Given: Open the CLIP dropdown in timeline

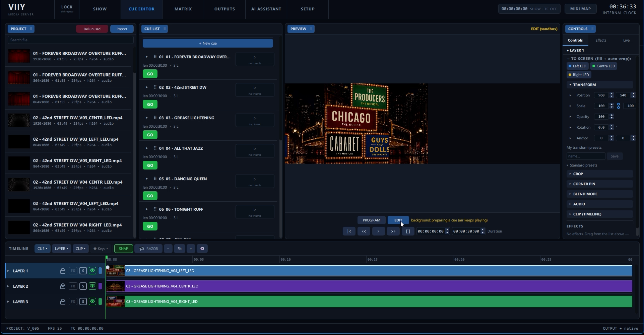Looking at the screenshot, I should click(x=80, y=249).
